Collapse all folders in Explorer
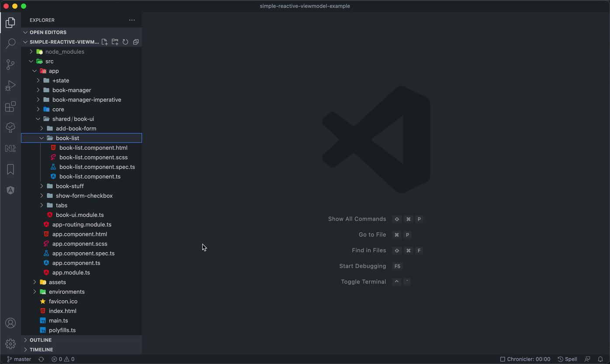Viewport: 610px width, 364px height. coord(135,41)
